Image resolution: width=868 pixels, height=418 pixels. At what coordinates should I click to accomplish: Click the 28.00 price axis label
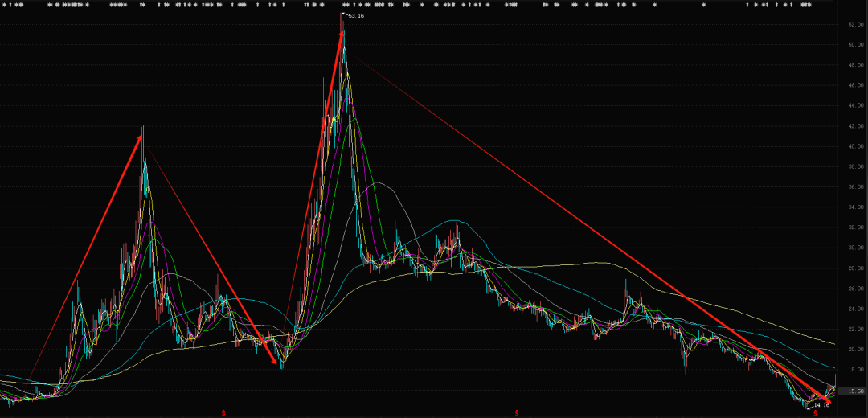[x=856, y=268]
